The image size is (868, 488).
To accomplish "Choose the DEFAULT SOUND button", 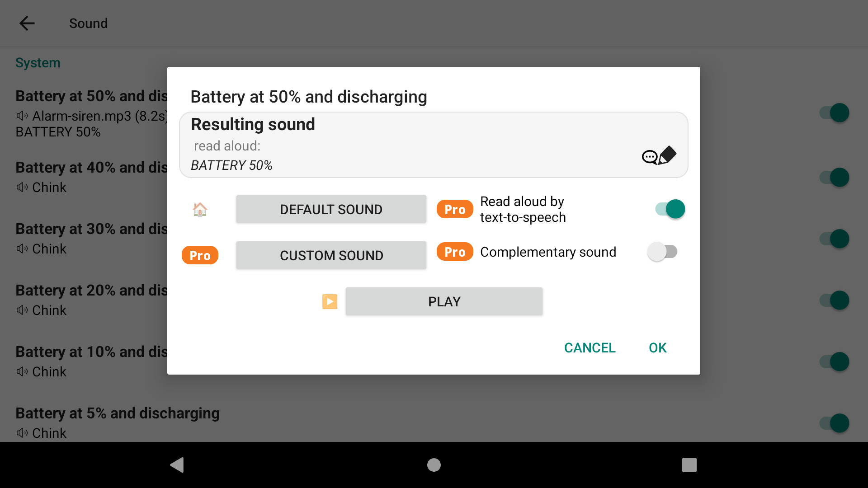I will point(331,209).
